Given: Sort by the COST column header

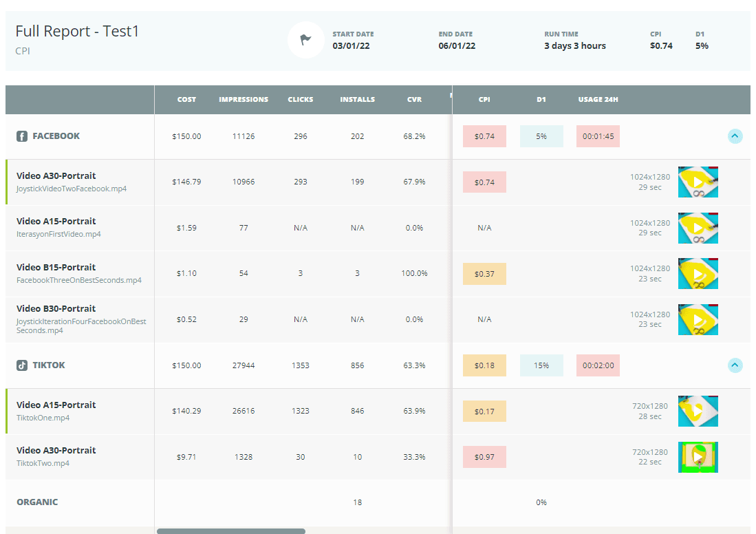Looking at the screenshot, I should 186,99.
